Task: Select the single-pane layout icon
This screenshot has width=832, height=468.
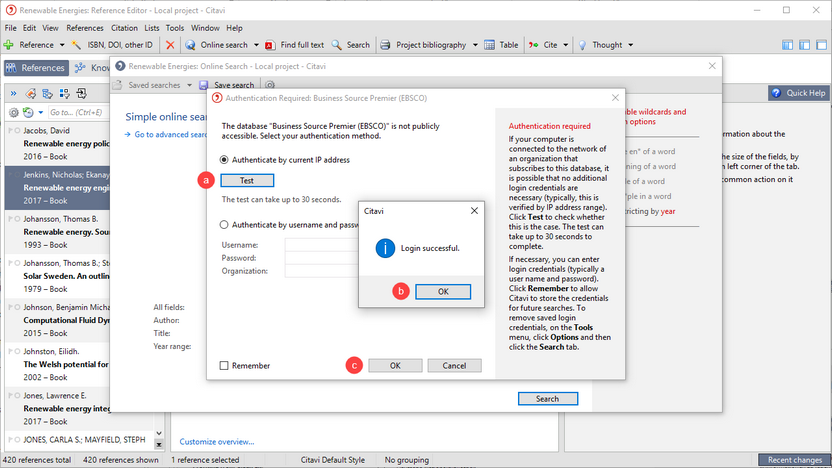Action: [x=821, y=45]
